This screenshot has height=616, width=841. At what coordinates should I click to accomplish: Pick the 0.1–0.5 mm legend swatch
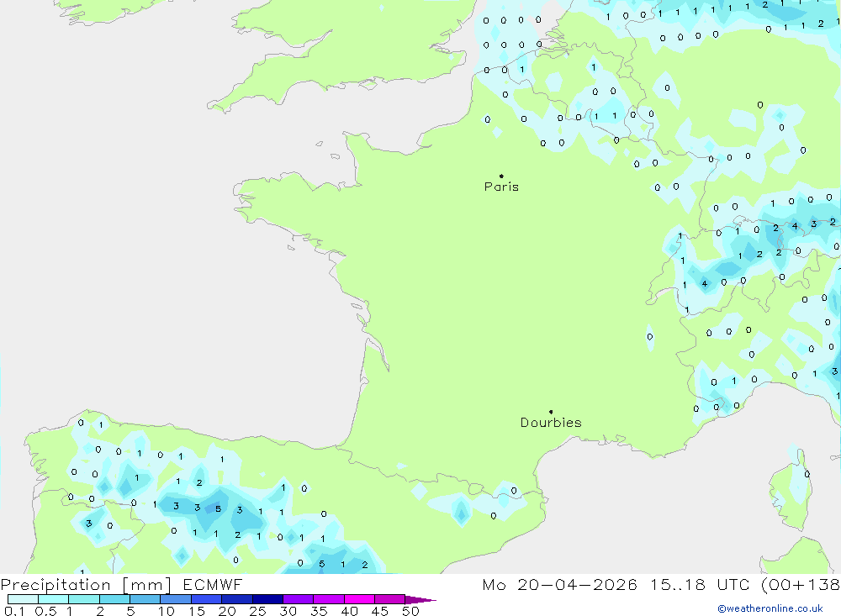23,599
